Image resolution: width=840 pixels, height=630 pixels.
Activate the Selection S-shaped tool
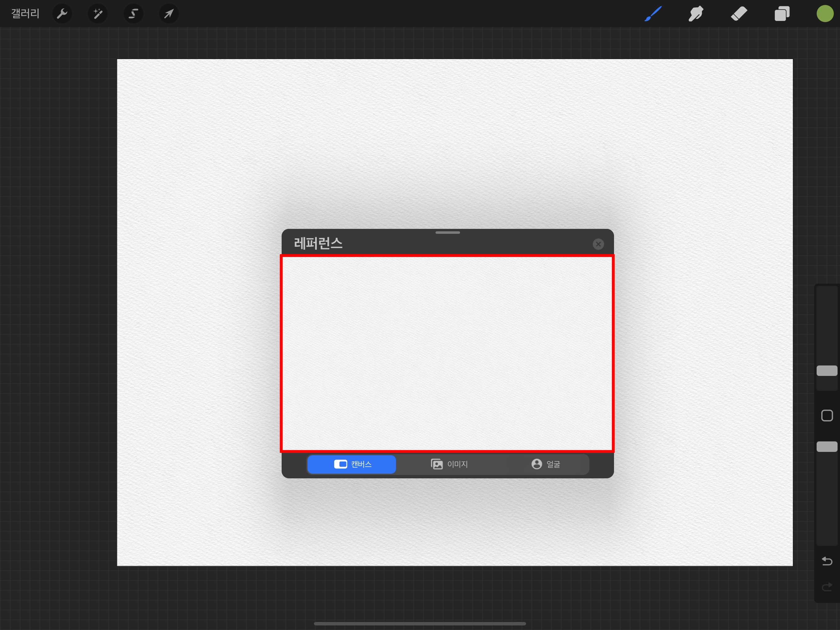click(133, 14)
